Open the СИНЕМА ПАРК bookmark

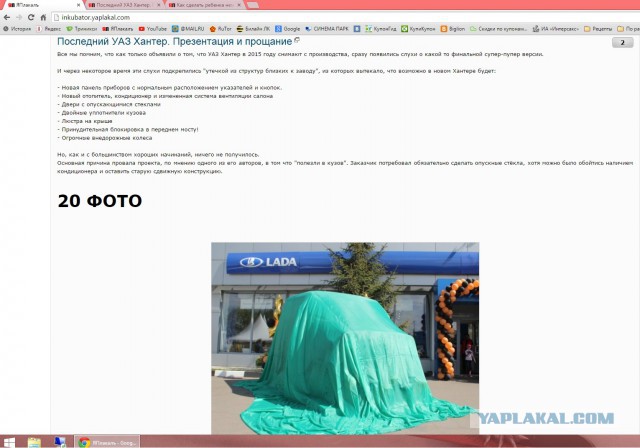point(327,29)
